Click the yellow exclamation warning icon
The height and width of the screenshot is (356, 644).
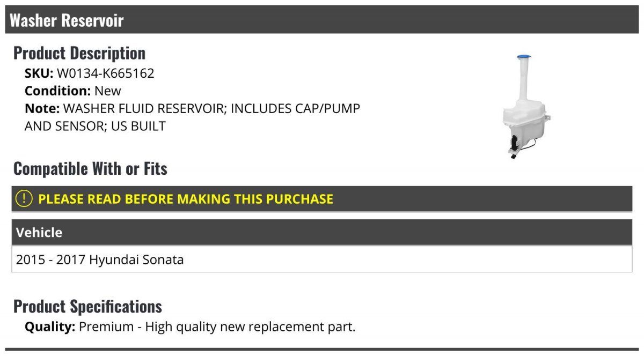point(24,198)
